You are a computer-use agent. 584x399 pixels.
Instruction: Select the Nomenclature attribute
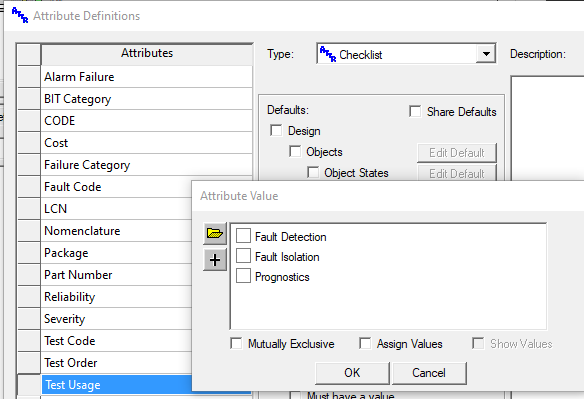tap(117, 231)
